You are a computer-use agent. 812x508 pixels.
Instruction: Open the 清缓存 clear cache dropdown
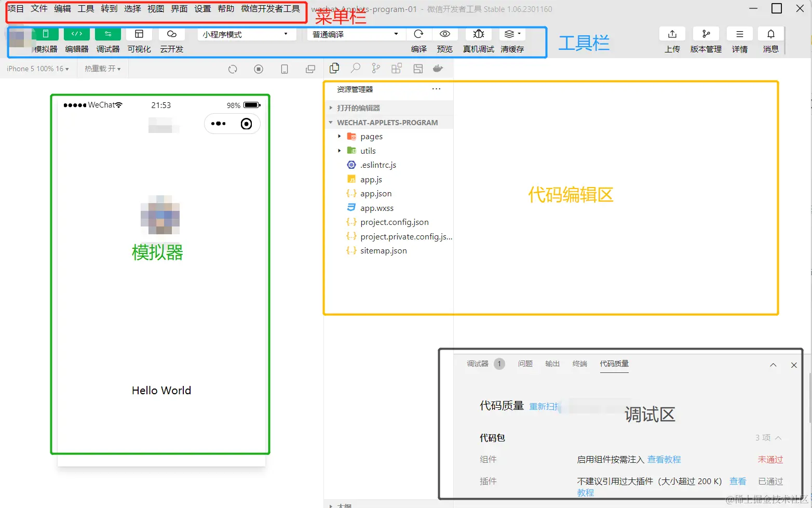[512, 34]
